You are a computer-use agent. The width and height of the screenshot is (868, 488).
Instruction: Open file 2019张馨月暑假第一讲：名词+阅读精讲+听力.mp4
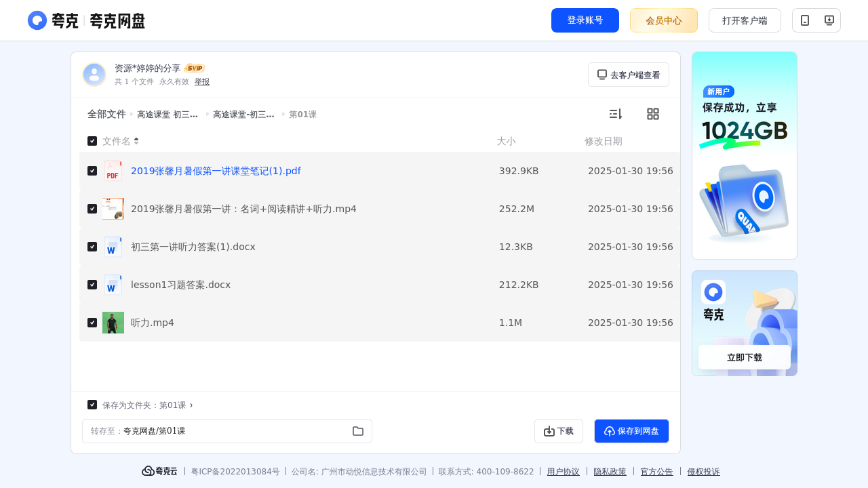pos(243,209)
